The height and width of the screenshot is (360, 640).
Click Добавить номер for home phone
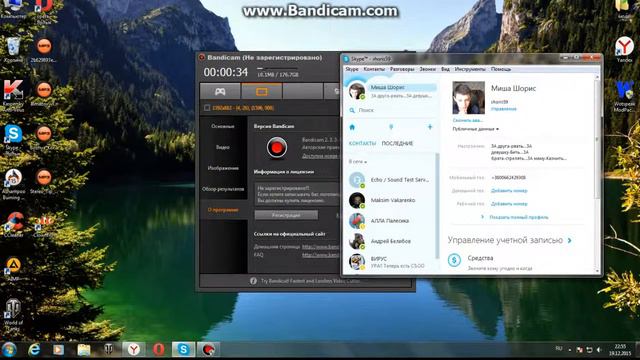pyautogui.click(x=509, y=191)
